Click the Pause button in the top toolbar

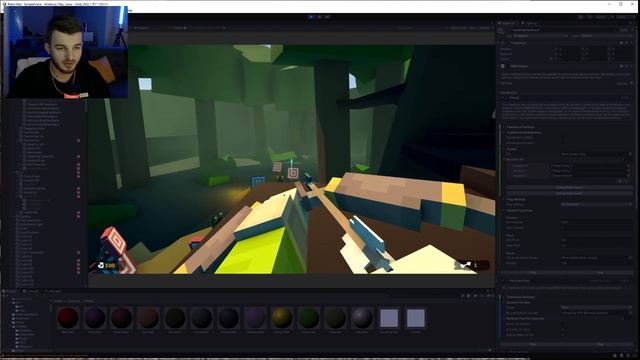click(319, 17)
